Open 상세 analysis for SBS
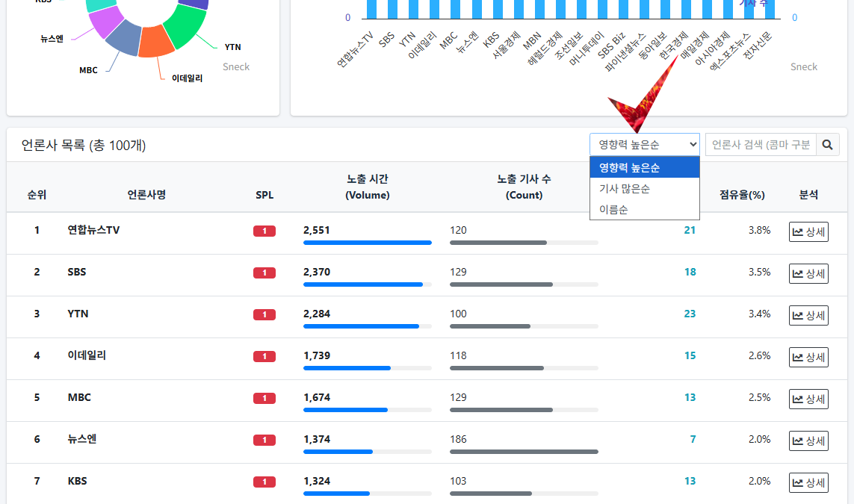 click(x=808, y=274)
